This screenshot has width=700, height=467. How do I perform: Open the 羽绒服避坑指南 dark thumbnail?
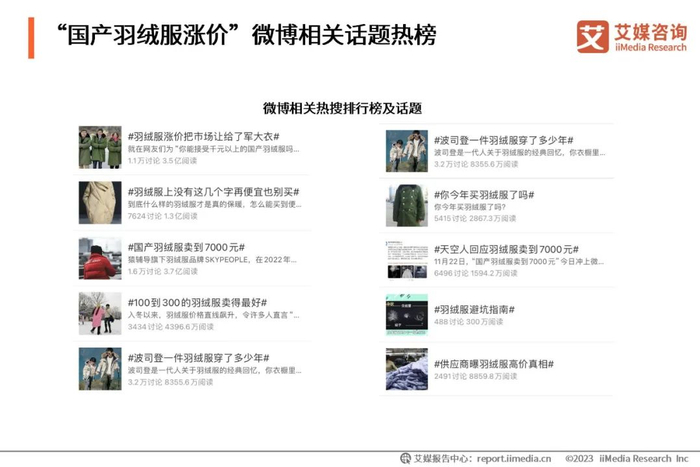click(x=407, y=315)
